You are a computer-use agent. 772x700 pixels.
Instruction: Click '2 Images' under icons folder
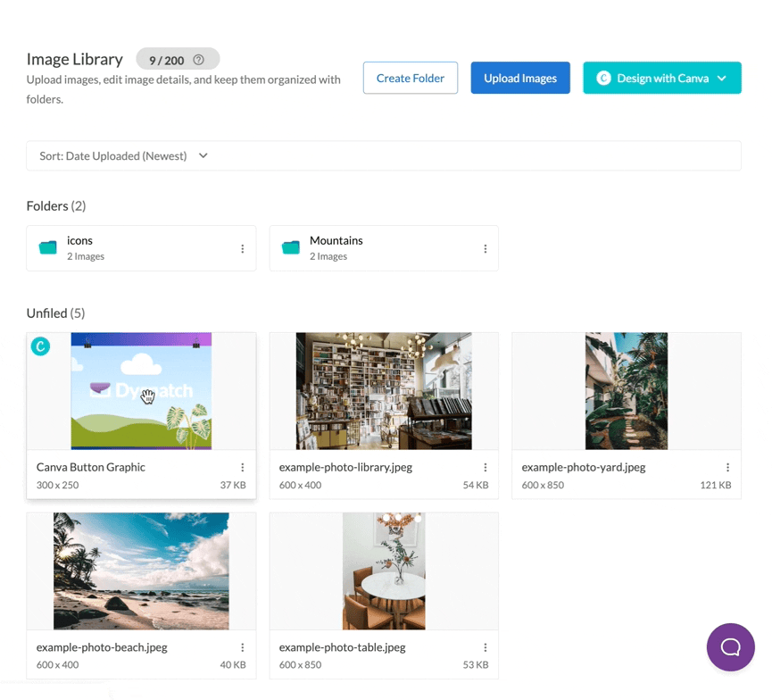tap(86, 256)
